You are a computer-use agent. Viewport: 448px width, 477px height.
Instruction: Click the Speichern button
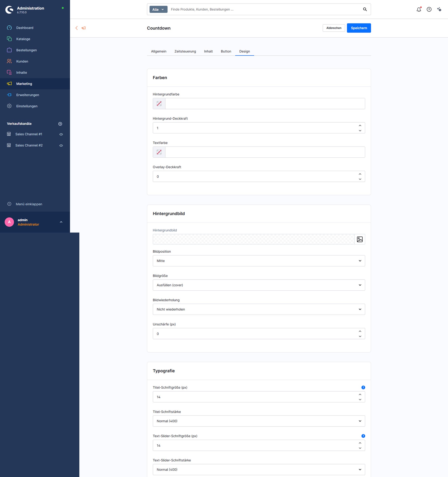point(359,28)
